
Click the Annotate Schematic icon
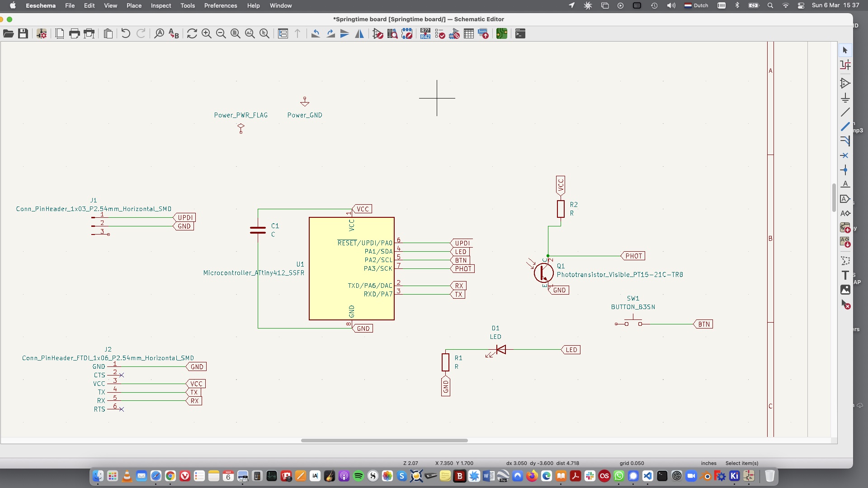(425, 34)
